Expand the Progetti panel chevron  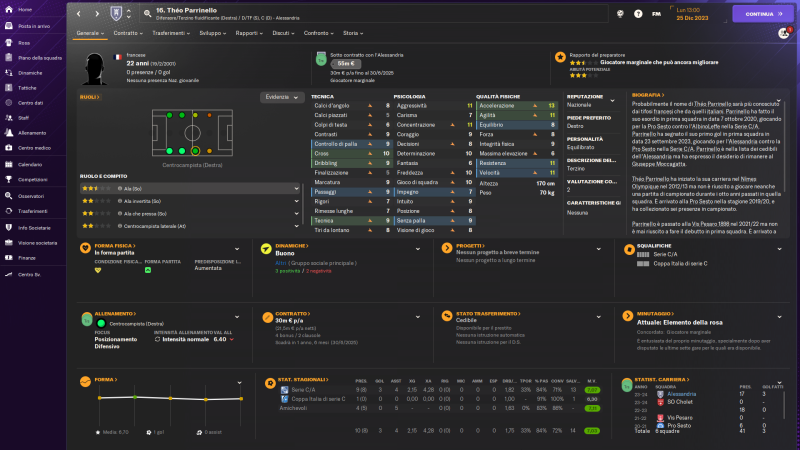[598, 249]
